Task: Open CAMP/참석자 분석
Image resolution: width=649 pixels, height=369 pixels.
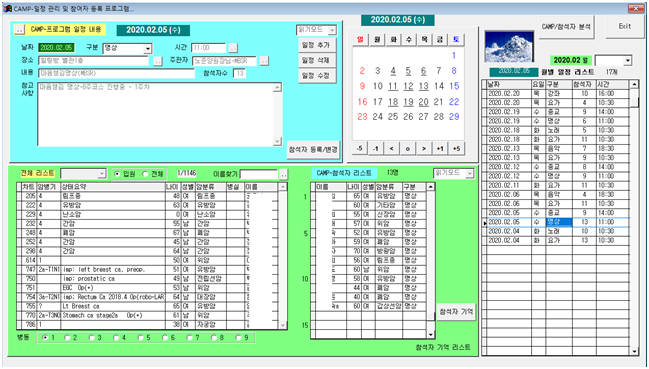Action: click(x=566, y=26)
